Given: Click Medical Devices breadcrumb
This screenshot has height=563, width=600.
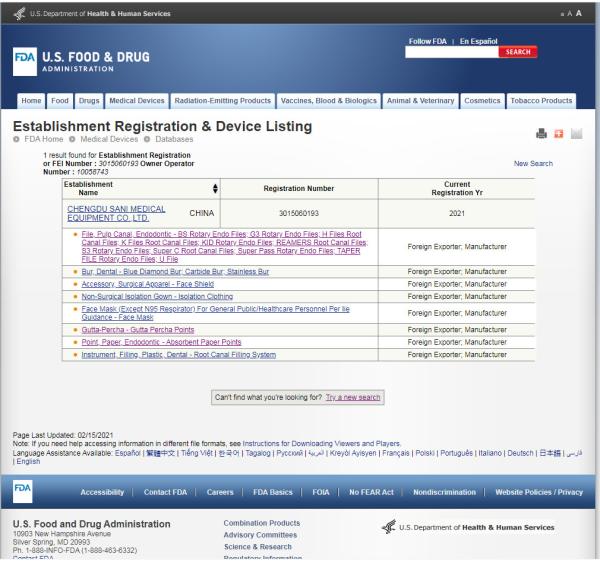Looking at the screenshot, I should 109,139.
